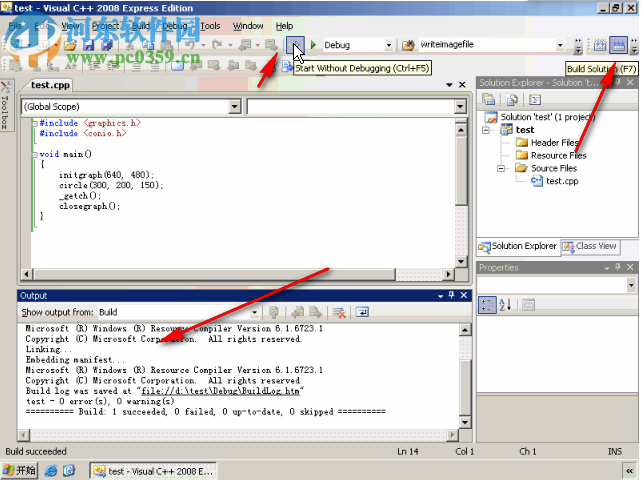The height and width of the screenshot is (480, 641).
Task: Open the Output window position dropdown arrow
Action: [x=440, y=296]
